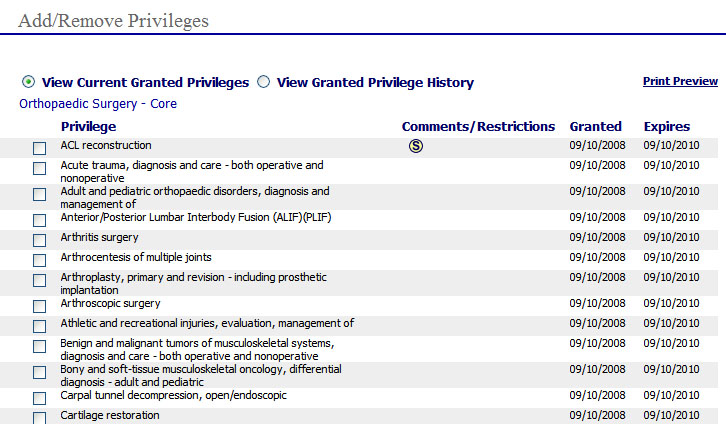
Task: Tick the Cartilage restoration checkbox
Action: 39,418
